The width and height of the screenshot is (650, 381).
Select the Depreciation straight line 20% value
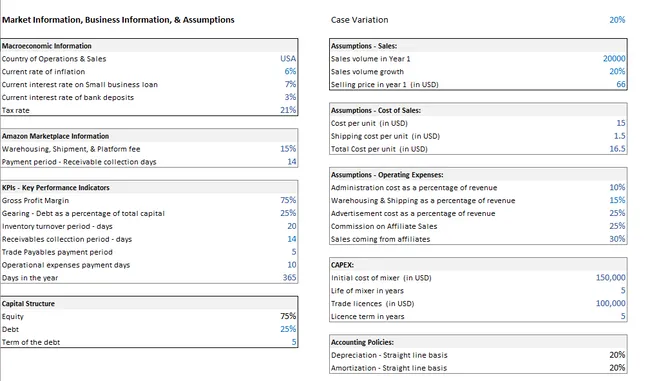click(617, 355)
